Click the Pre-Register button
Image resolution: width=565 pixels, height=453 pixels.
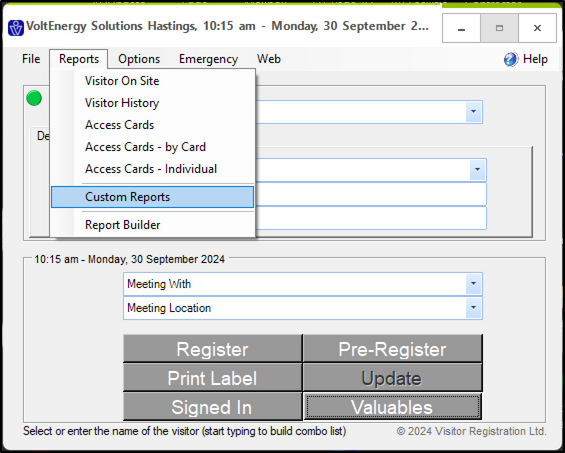[x=392, y=349]
